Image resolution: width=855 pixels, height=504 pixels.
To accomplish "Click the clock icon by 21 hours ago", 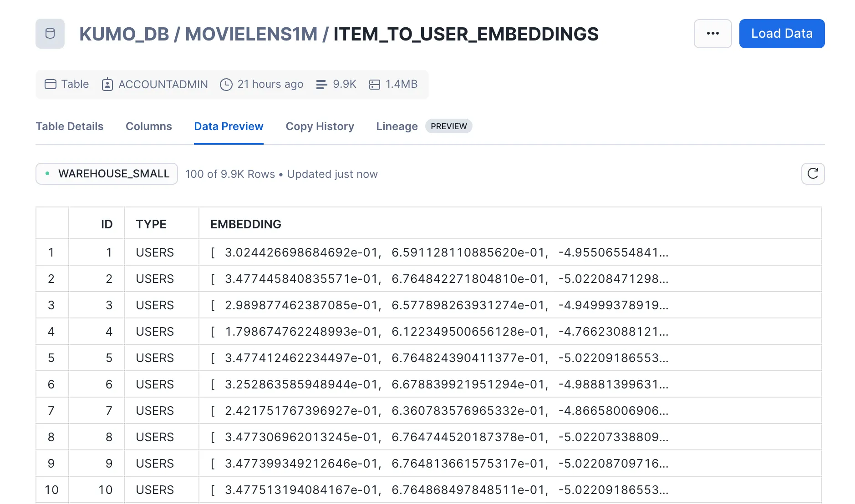I will [x=226, y=85].
